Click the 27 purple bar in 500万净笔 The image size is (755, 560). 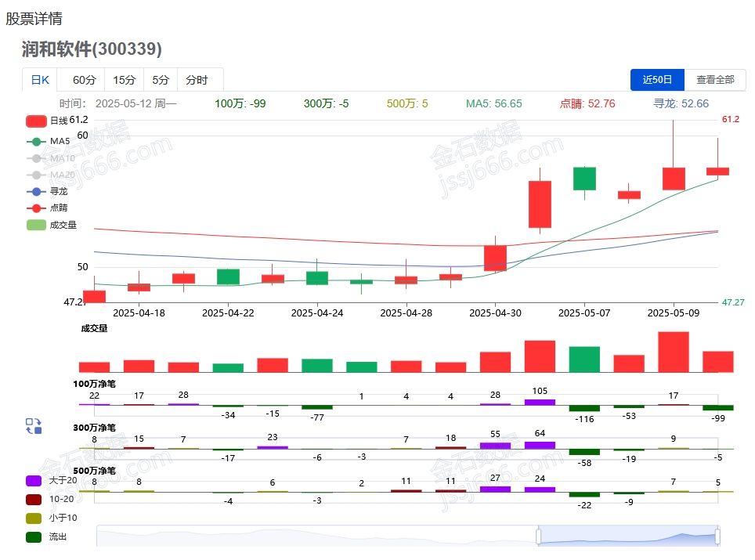(x=495, y=490)
